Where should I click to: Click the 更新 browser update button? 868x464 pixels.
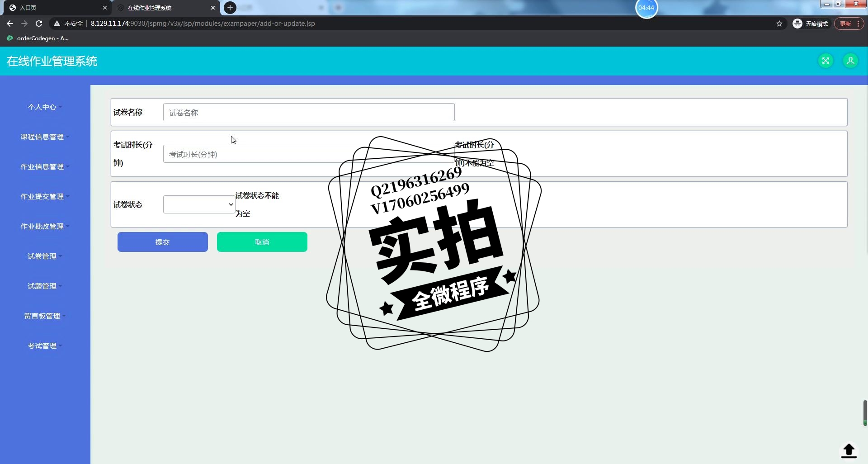tap(849, 24)
